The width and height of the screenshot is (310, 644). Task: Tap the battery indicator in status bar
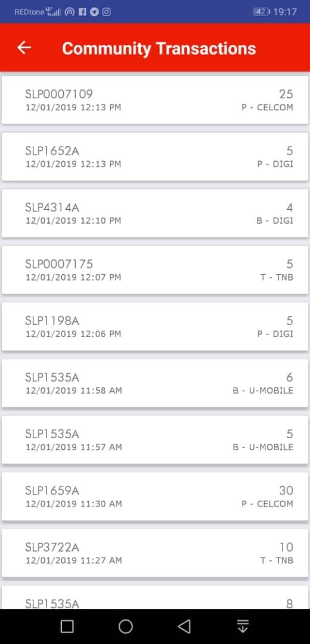coord(262,12)
